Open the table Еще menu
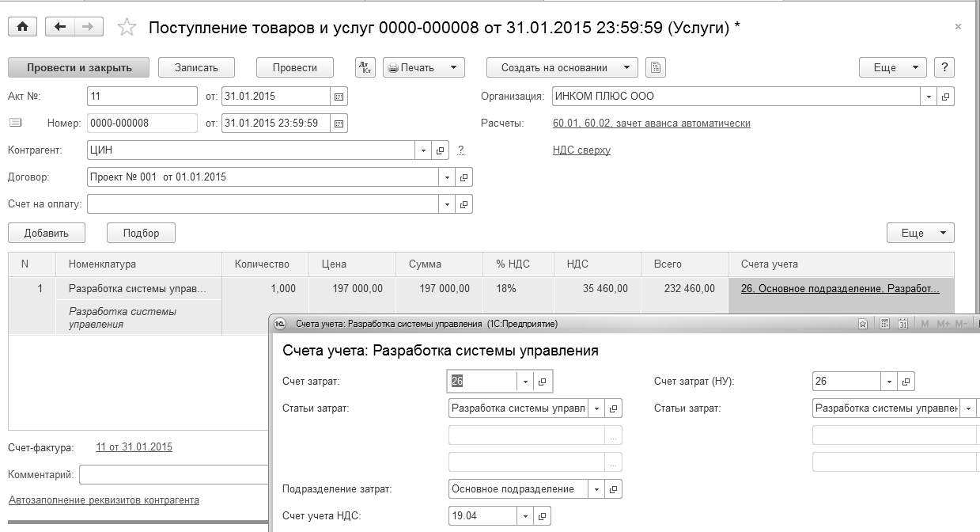Image resolution: width=980 pixels, height=532 pixels. pyautogui.click(x=921, y=233)
